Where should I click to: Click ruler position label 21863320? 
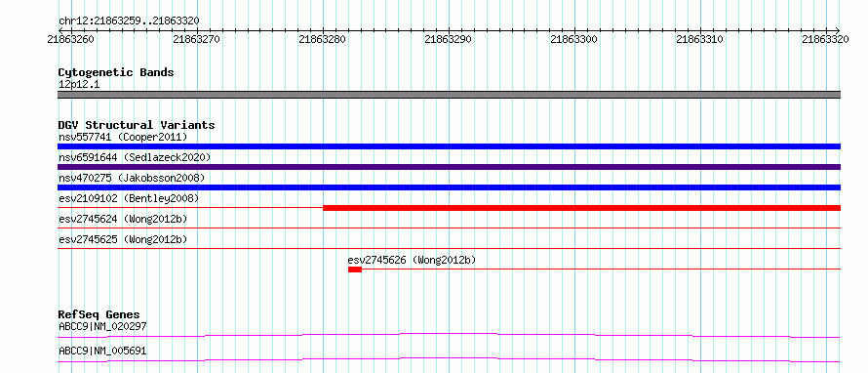pyautogui.click(x=825, y=39)
